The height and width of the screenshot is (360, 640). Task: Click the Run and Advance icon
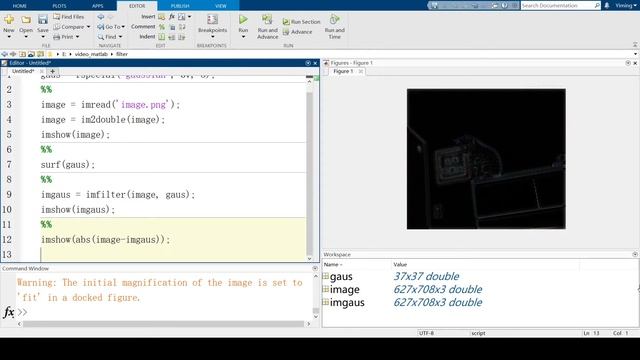click(267, 20)
